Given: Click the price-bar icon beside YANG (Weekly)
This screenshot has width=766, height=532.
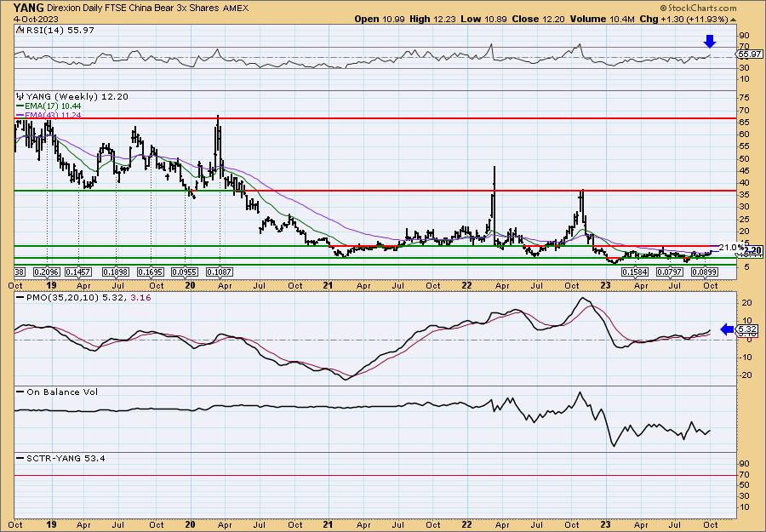Looking at the screenshot, I should tap(20, 96).
